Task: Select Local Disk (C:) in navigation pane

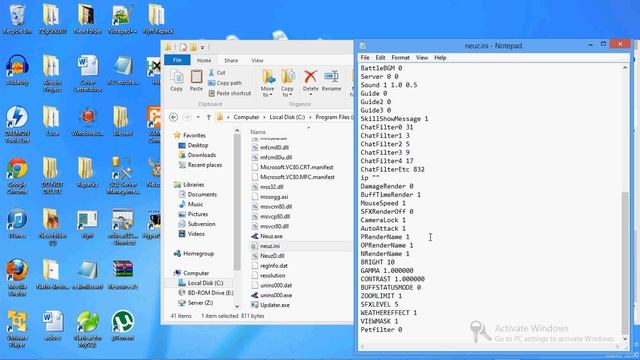Action: tap(200, 283)
